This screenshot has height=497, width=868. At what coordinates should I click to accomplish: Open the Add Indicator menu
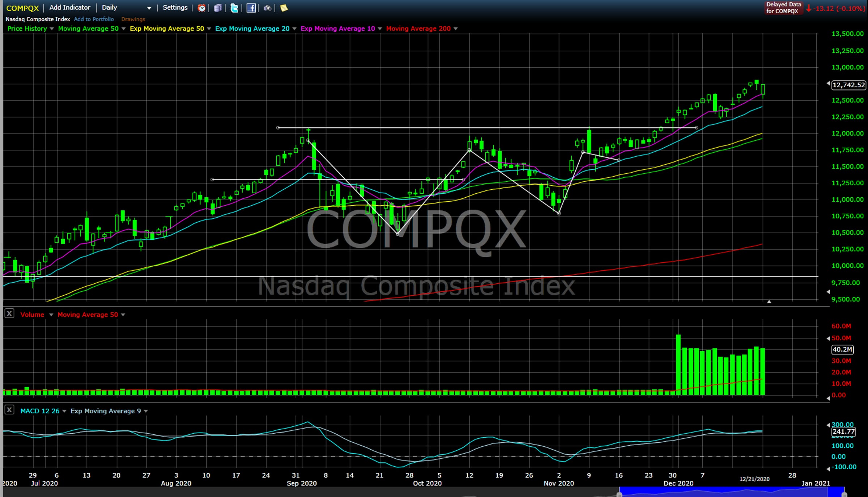(x=70, y=8)
